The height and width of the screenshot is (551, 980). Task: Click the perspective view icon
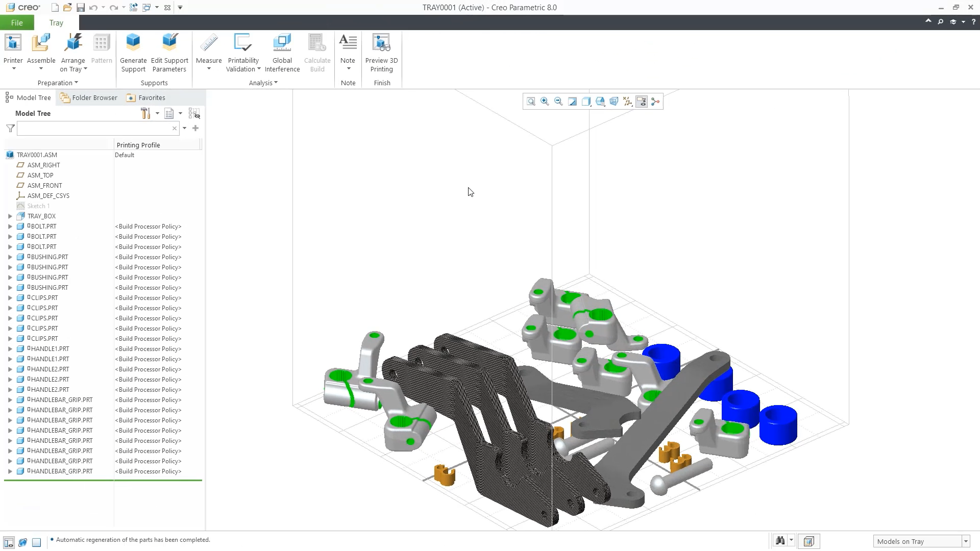point(614,102)
